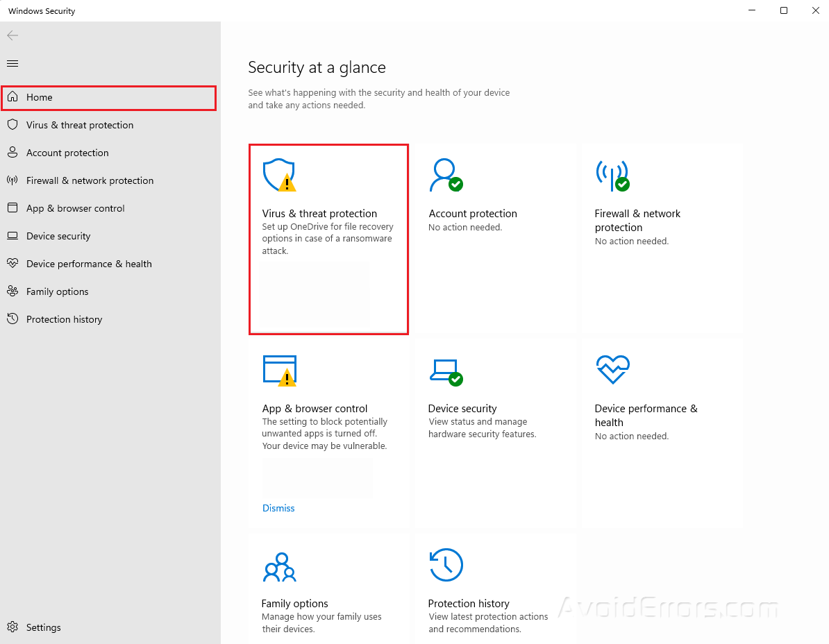Open Device performance & health heart icon
The width and height of the screenshot is (829, 644).
point(612,370)
